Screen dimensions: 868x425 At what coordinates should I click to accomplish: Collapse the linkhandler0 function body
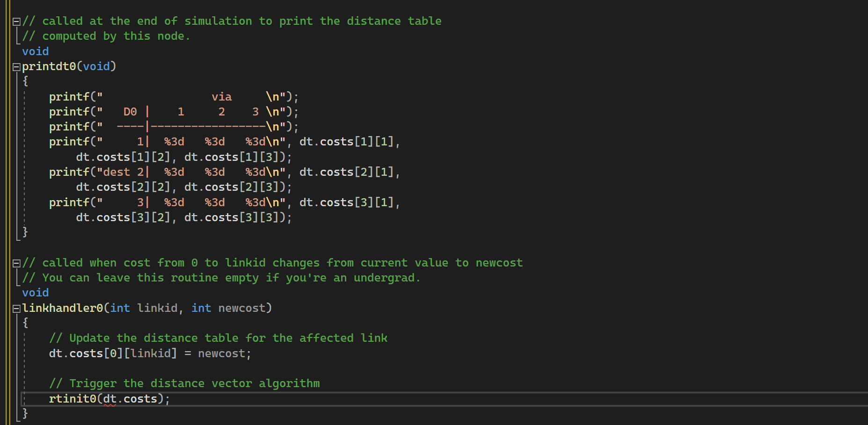coord(16,309)
